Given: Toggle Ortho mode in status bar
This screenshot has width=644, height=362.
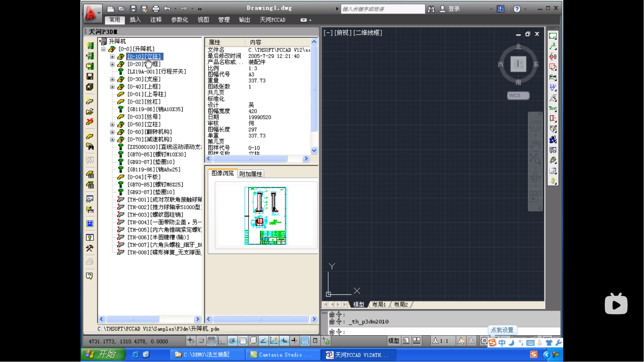Looking at the screenshot, I should 222,341.
